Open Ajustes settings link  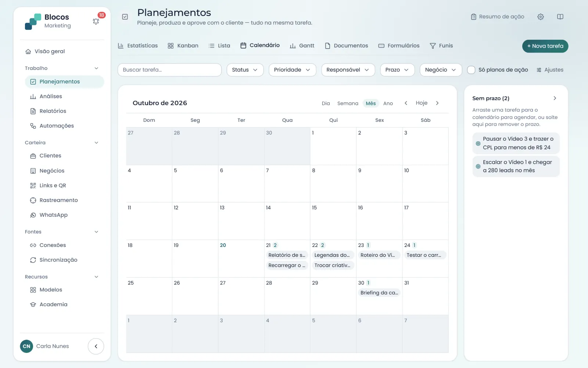click(x=550, y=70)
